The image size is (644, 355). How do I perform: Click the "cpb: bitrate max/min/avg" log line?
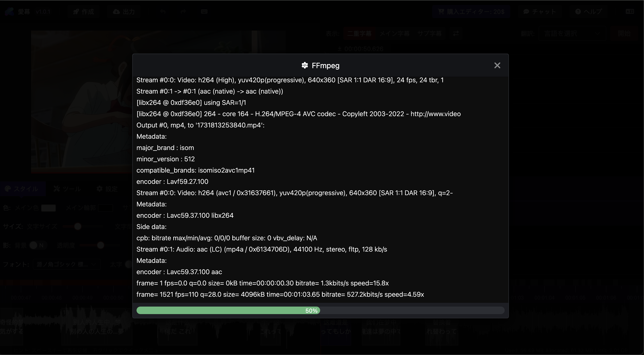(x=227, y=238)
